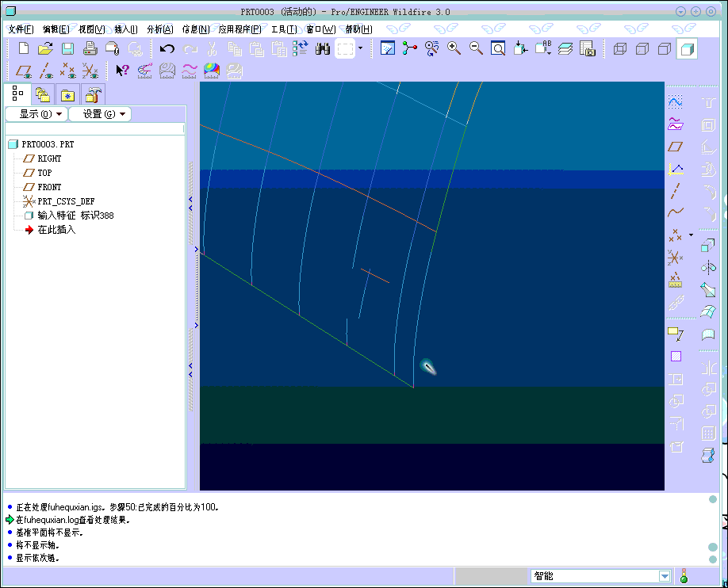Select the datum axis creation tool on right toolbar

click(676, 191)
